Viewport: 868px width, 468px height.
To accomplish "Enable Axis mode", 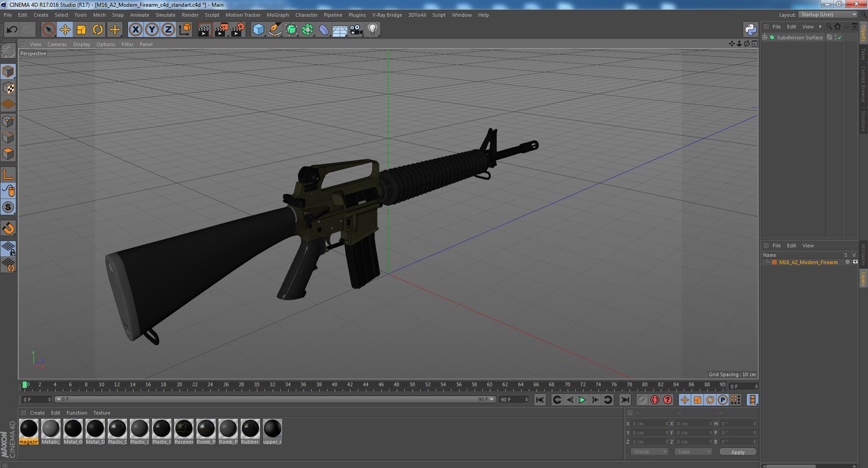I will (8, 175).
